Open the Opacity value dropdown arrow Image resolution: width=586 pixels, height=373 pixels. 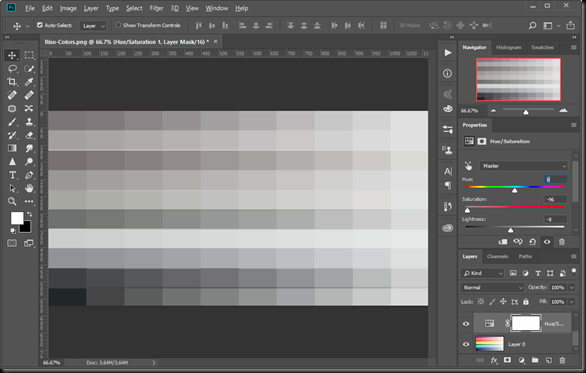coord(572,287)
